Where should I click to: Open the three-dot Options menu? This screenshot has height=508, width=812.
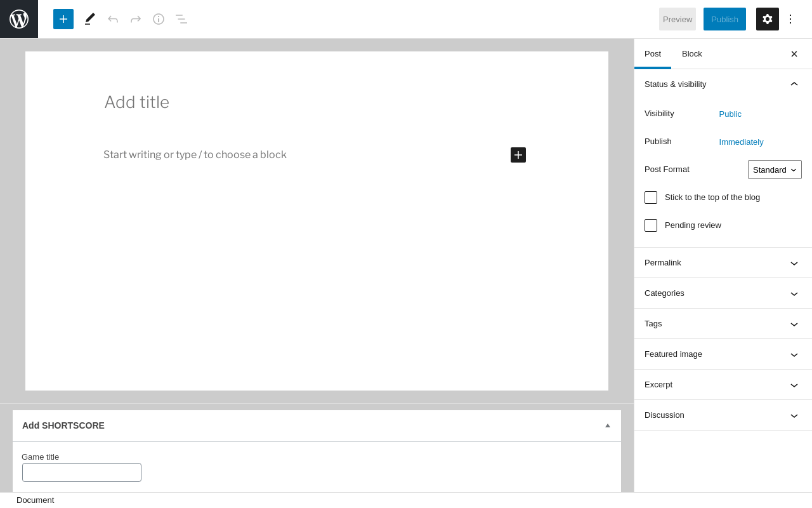790,19
